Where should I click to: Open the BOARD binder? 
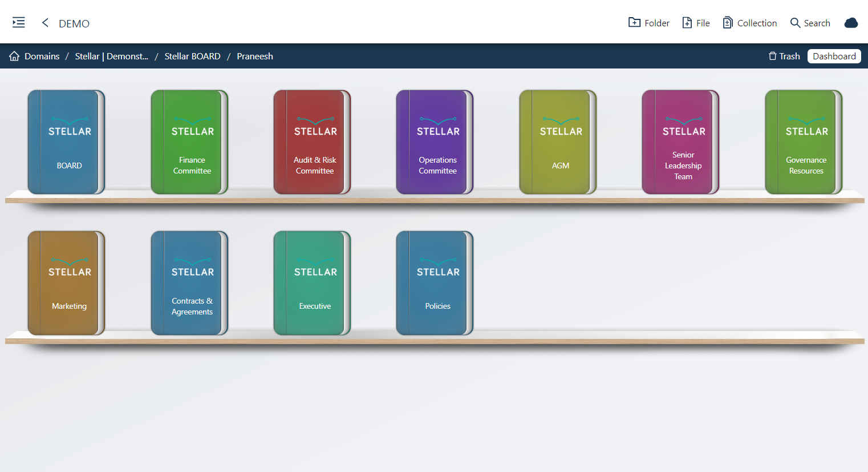pyautogui.click(x=66, y=142)
